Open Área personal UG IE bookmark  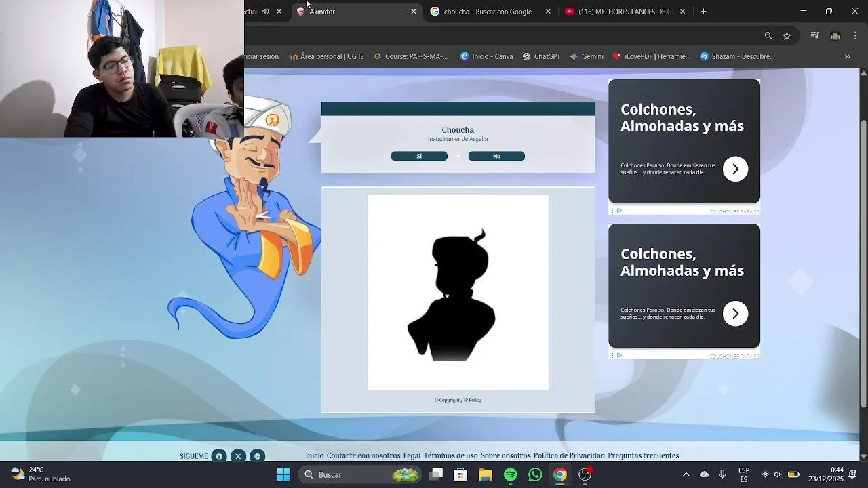point(326,56)
